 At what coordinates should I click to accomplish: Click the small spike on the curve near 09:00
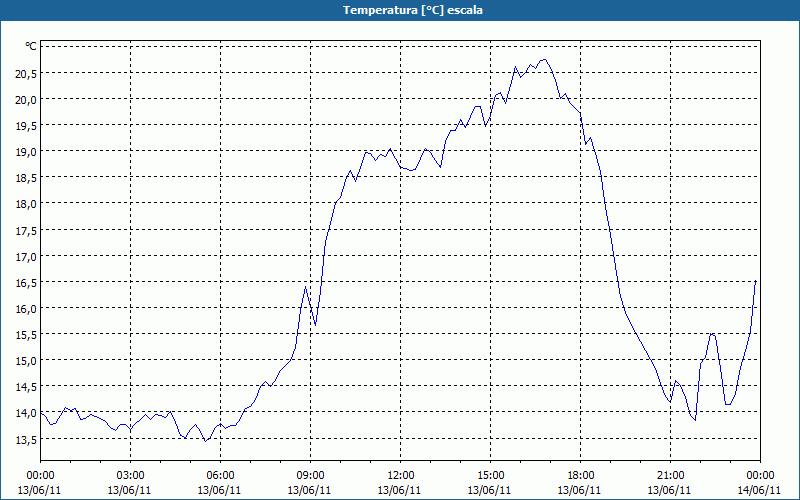306,287
